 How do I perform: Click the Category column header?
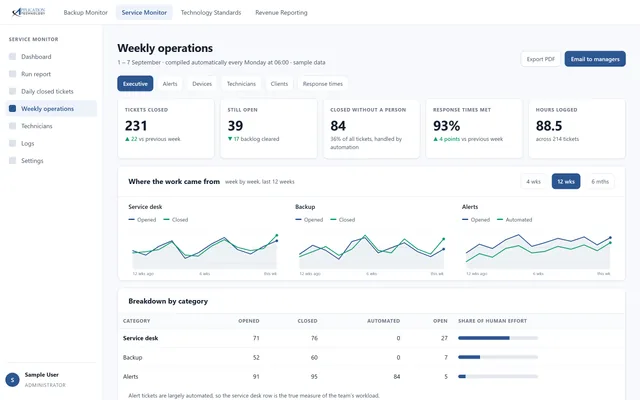coord(136,321)
